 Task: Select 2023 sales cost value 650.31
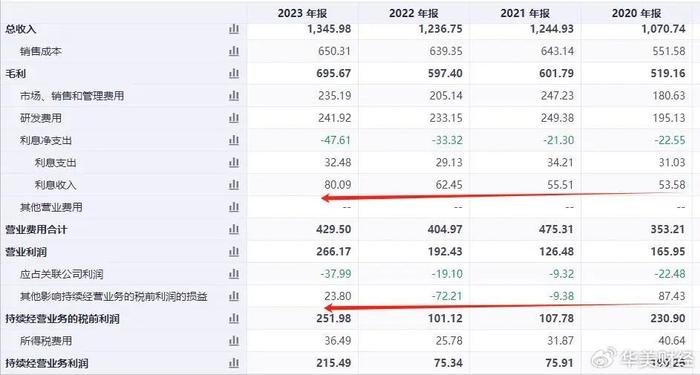(334, 51)
